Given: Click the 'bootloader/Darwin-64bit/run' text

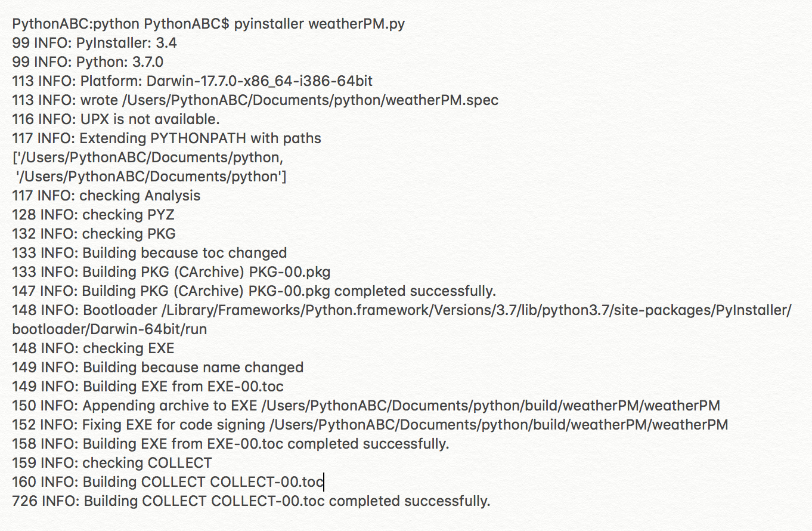Looking at the screenshot, I should point(109,329).
